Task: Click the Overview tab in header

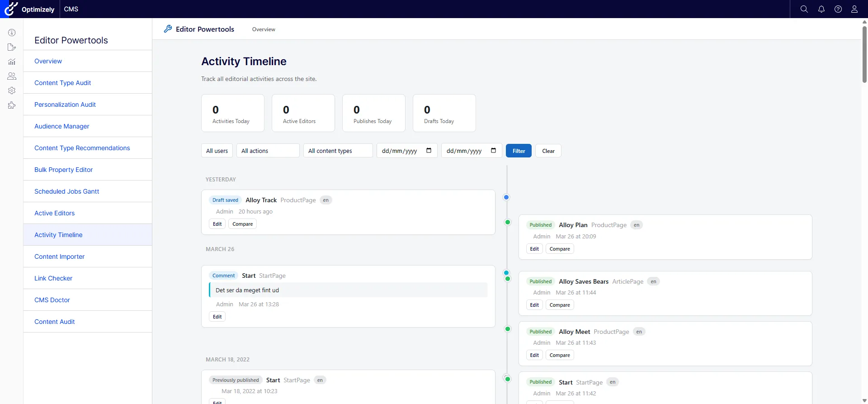Action: (x=264, y=29)
